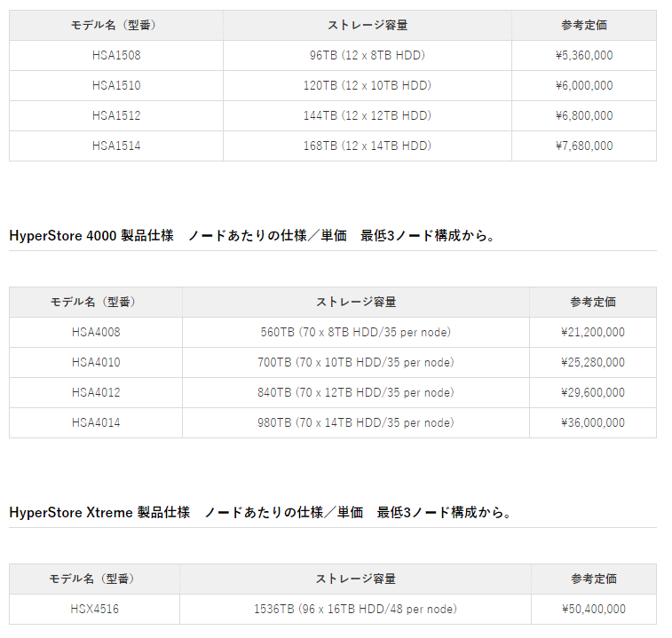Click the HyperStore 4000 製品仕様 heading

tap(91, 235)
